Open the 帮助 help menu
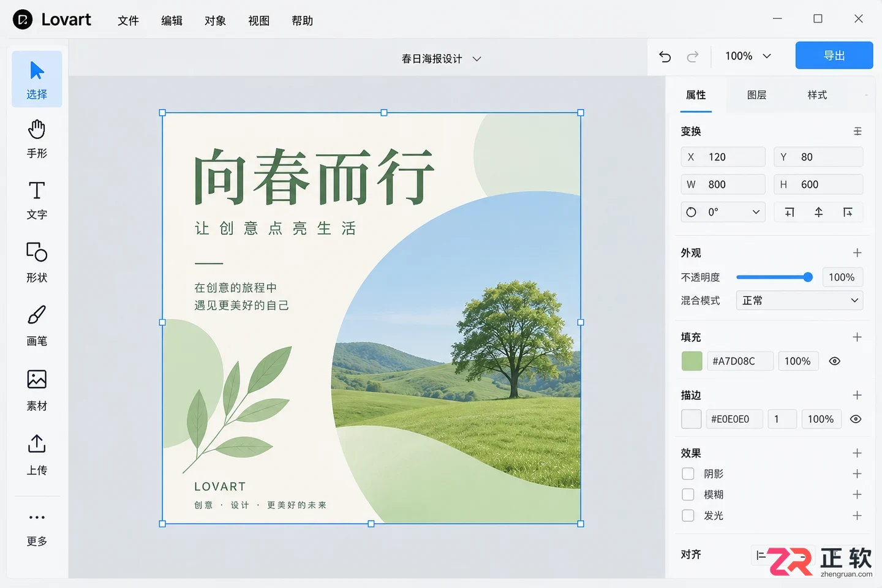 [x=303, y=21]
